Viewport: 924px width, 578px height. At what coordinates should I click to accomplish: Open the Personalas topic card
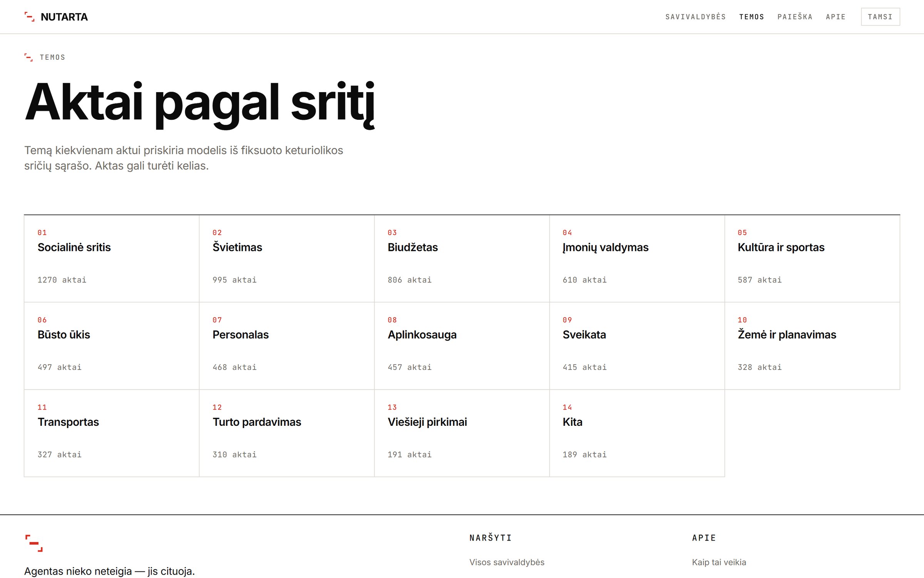pyautogui.click(x=287, y=346)
